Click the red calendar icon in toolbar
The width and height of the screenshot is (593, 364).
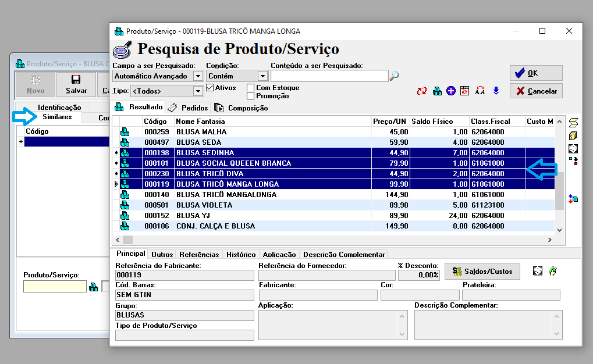tap(464, 91)
